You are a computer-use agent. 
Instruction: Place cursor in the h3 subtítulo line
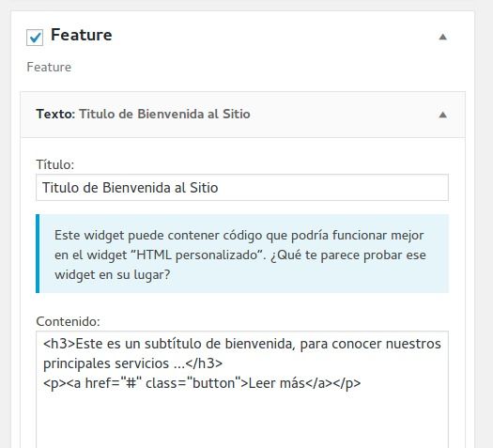coord(242,344)
